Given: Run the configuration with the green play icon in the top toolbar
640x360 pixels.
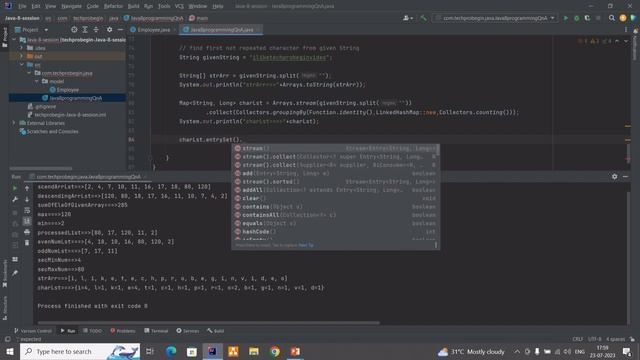Looking at the screenshot, I should (x=566, y=18).
